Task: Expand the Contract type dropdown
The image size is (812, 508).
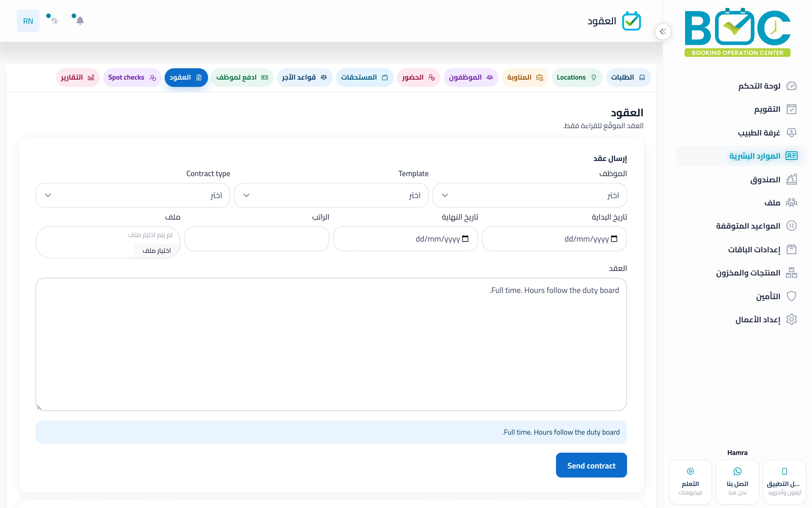Action: pyautogui.click(x=133, y=195)
